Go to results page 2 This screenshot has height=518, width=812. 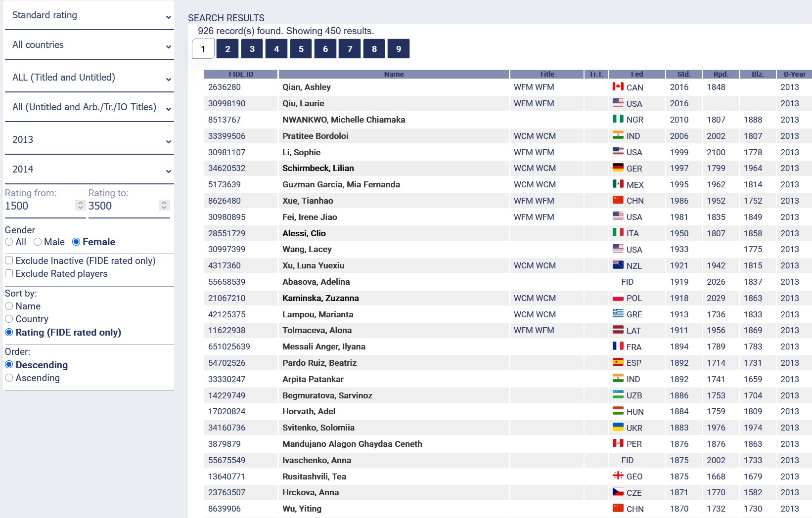point(227,49)
